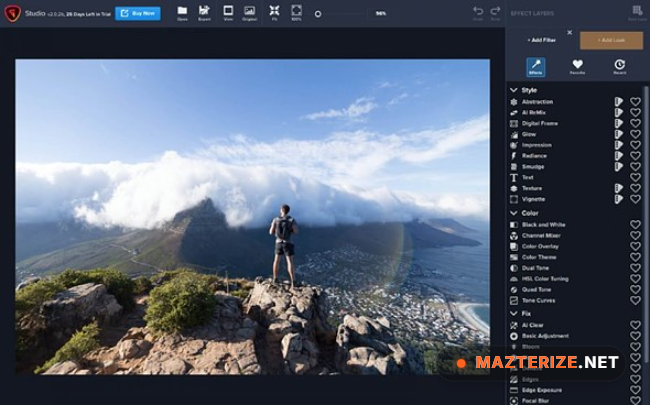Screen dimensions: 650x405
Task: Close the Add Filter panel
Action: click(570, 32)
